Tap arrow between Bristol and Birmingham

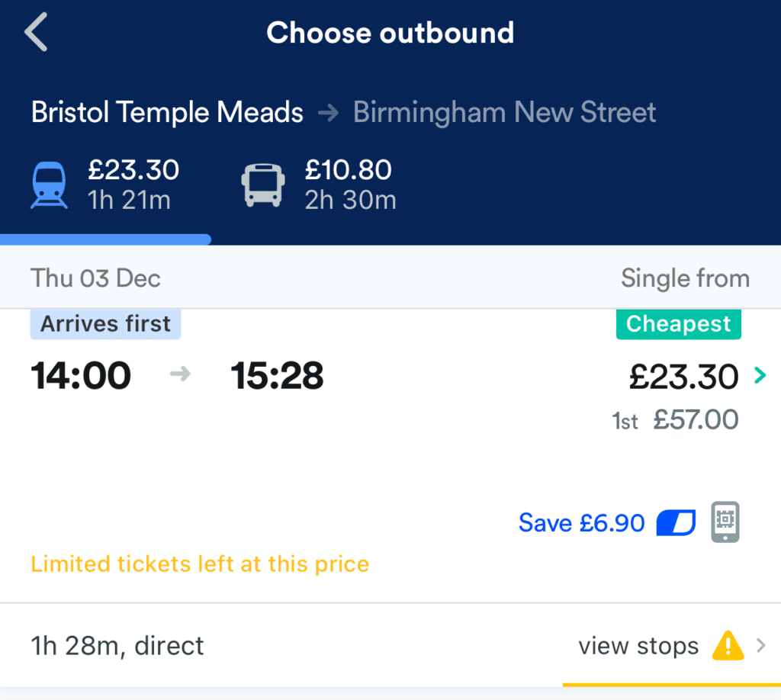tap(328, 113)
